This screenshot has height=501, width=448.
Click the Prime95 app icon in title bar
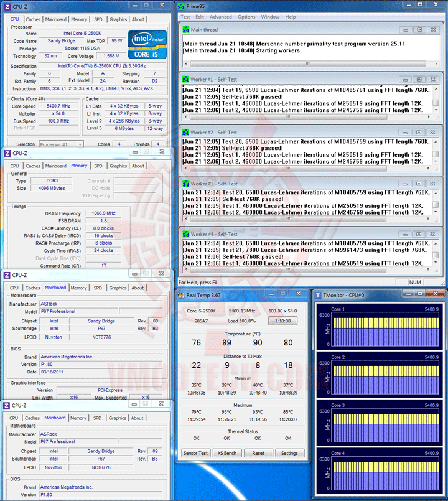coord(181,6)
